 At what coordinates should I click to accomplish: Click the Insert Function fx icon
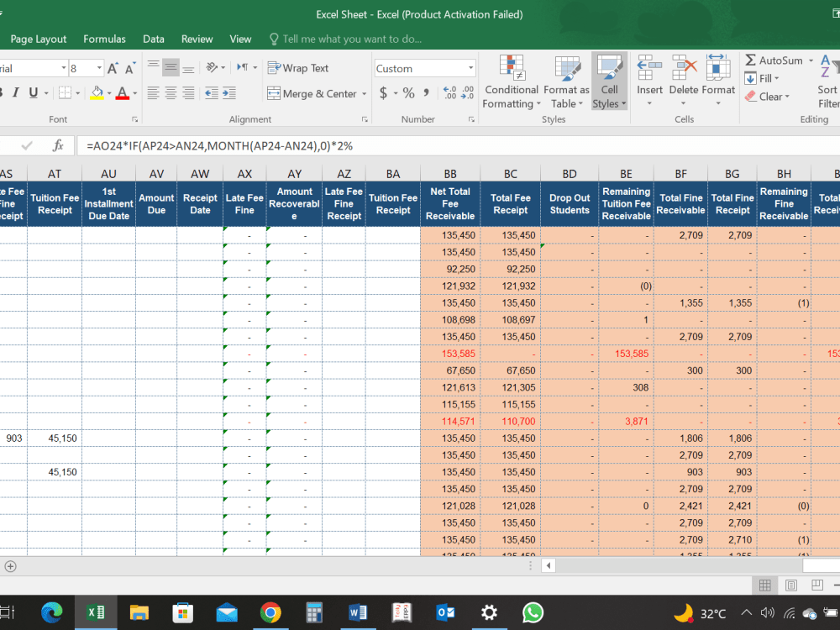(x=58, y=145)
